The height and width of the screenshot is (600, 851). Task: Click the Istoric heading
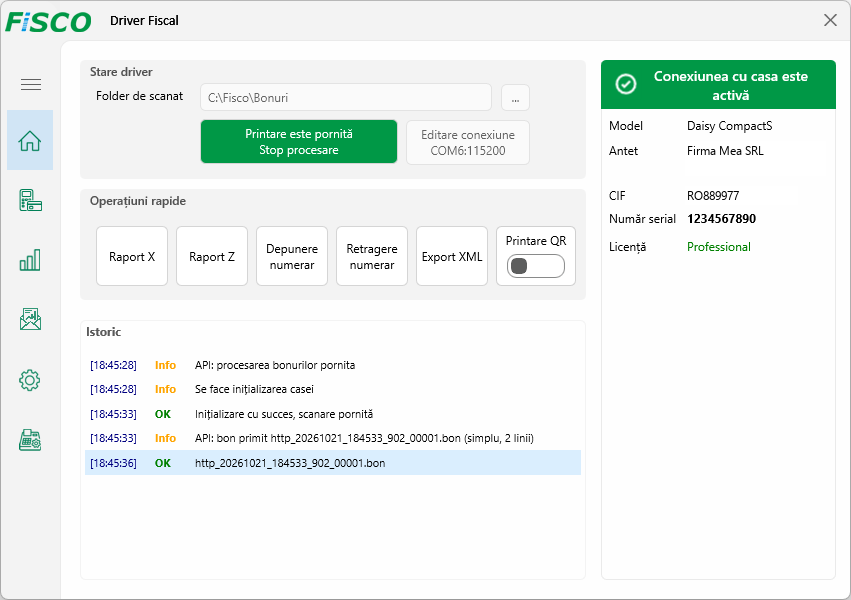pos(103,332)
